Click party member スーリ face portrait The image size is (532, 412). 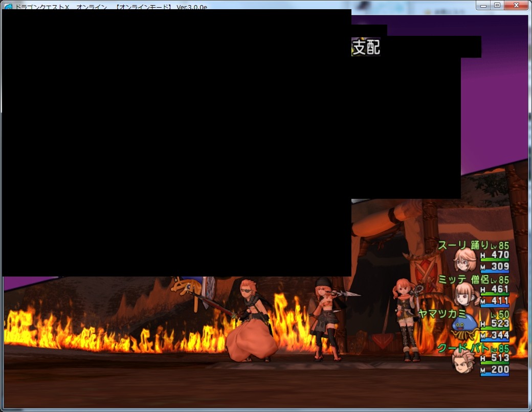coord(465,260)
